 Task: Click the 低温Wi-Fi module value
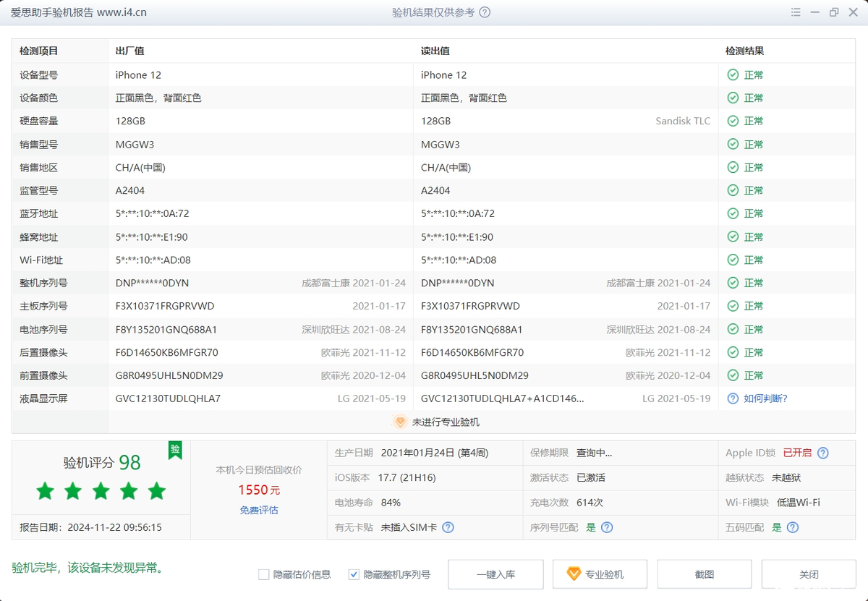[x=799, y=503]
